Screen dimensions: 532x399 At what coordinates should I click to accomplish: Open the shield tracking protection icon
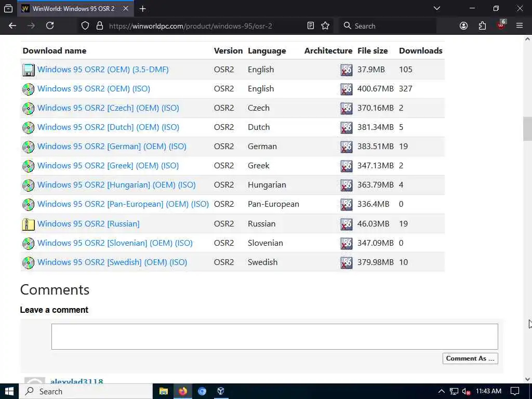pyautogui.click(x=85, y=26)
